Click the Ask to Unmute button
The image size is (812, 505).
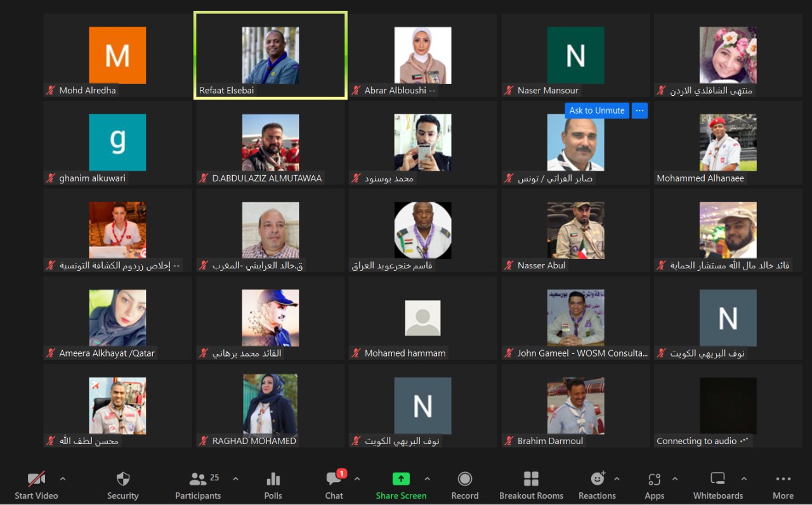click(x=597, y=110)
